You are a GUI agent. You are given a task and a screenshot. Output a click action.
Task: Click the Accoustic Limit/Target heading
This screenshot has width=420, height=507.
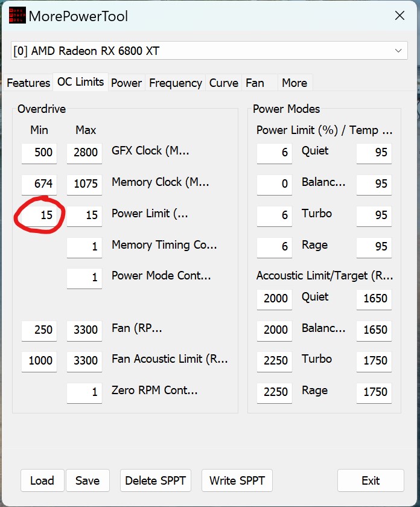pyautogui.click(x=325, y=276)
